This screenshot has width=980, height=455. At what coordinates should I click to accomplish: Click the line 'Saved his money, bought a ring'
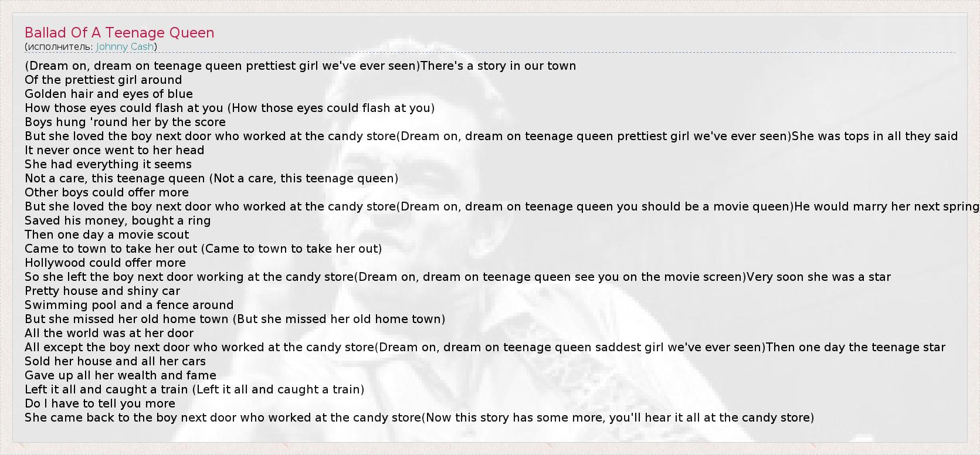pos(117,220)
